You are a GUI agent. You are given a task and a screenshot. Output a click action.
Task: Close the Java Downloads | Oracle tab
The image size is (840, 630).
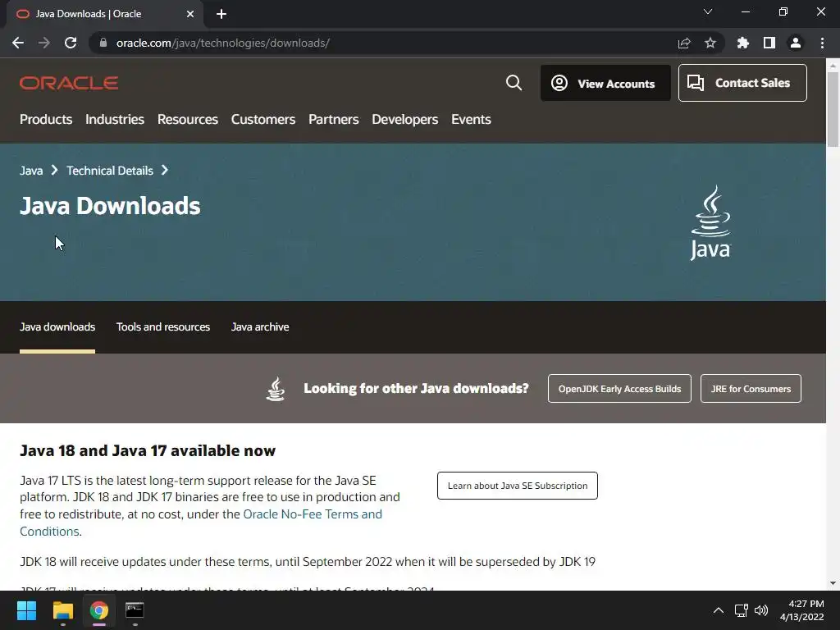[x=190, y=14]
